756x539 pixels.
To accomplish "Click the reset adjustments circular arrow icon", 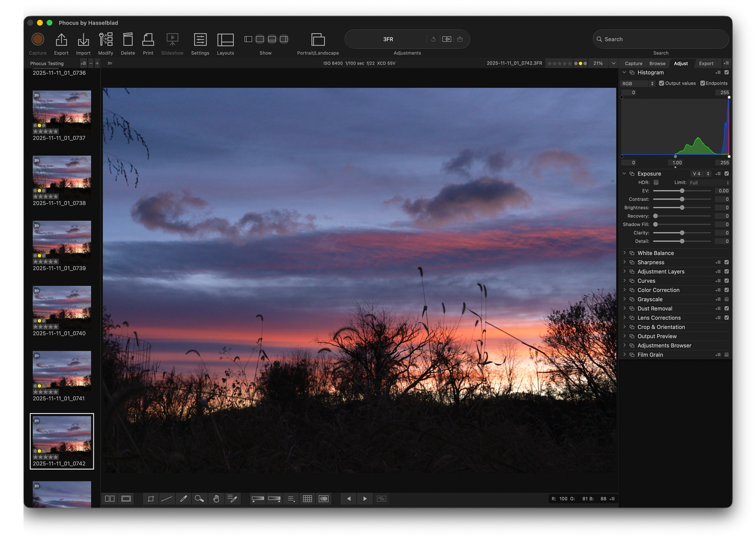I will click(434, 39).
